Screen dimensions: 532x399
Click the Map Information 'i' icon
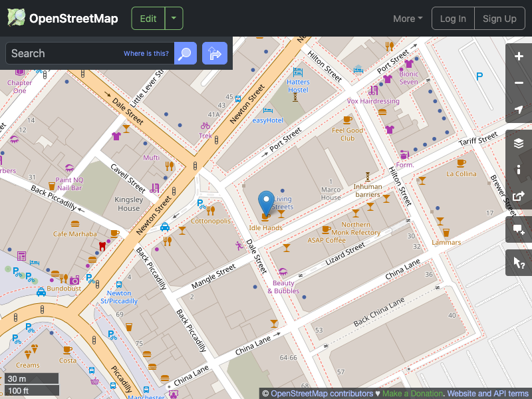point(519,170)
